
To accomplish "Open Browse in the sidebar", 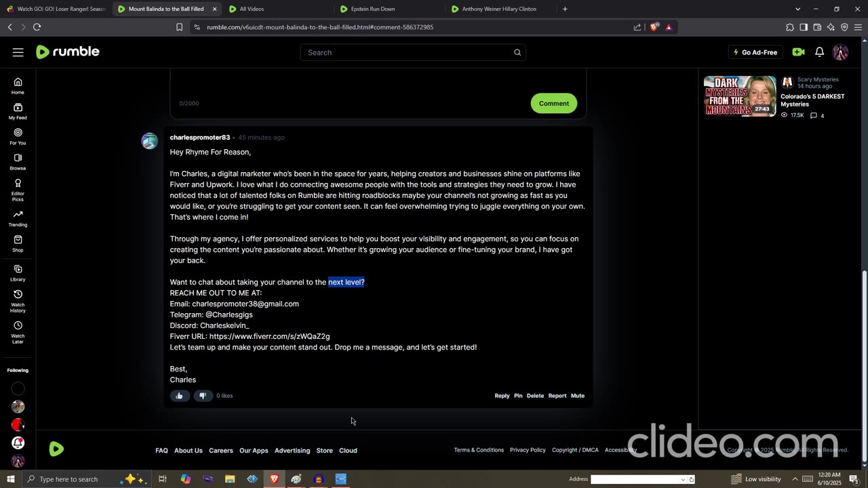I will point(18,162).
